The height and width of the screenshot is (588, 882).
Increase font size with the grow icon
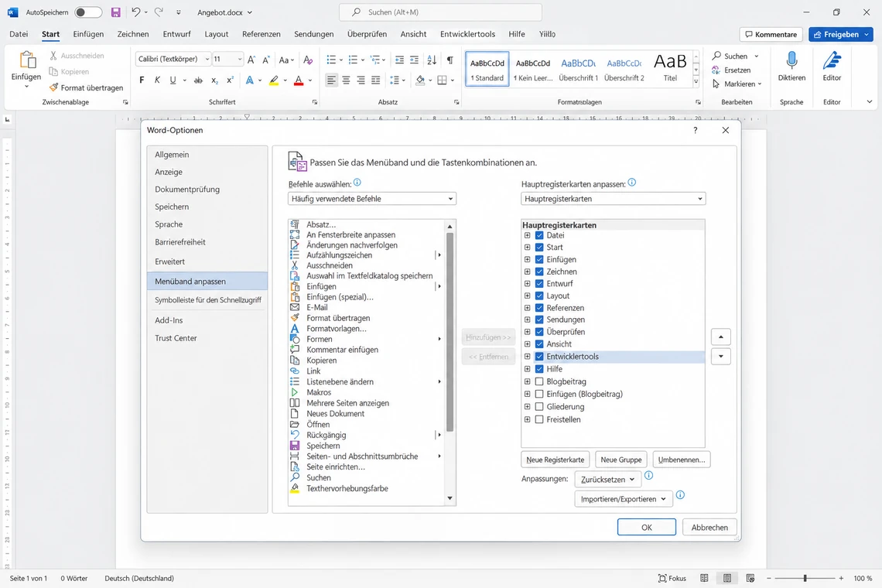click(251, 60)
